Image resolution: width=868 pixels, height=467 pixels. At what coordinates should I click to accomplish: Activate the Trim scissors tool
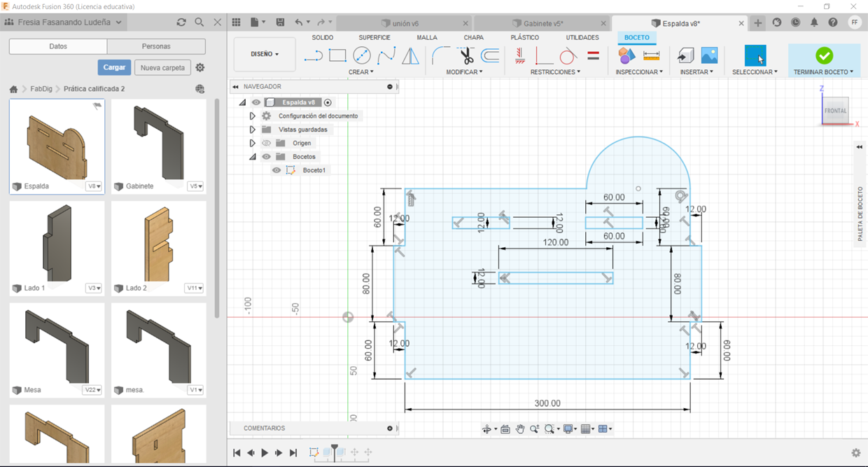tap(466, 56)
